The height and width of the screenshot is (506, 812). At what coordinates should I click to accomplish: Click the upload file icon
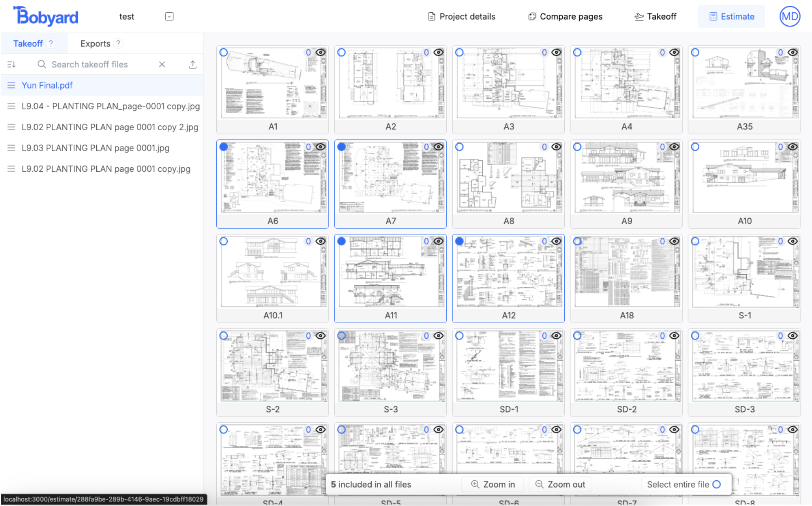193,64
